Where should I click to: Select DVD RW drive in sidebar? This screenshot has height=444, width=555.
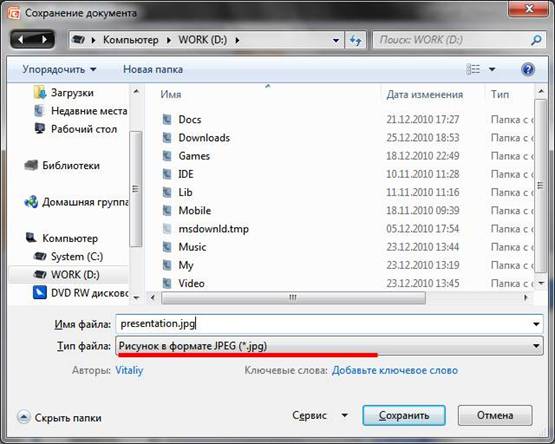pos(81,293)
